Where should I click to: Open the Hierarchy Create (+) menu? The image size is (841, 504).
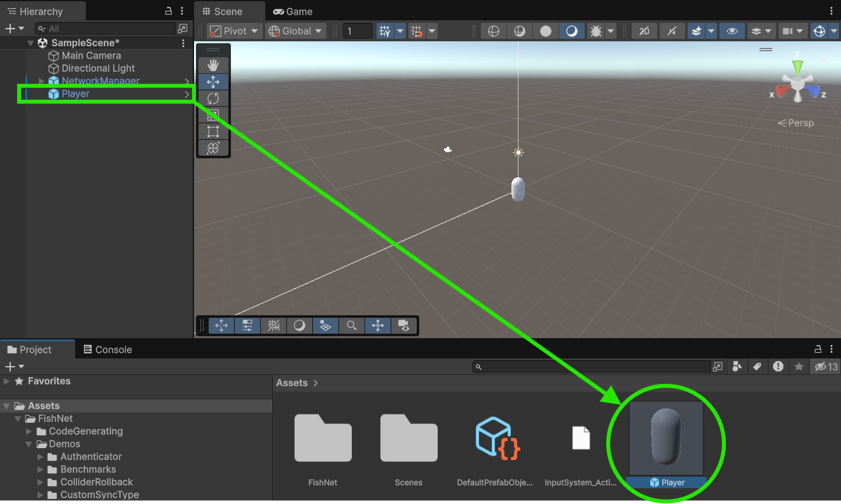click(14, 29)
